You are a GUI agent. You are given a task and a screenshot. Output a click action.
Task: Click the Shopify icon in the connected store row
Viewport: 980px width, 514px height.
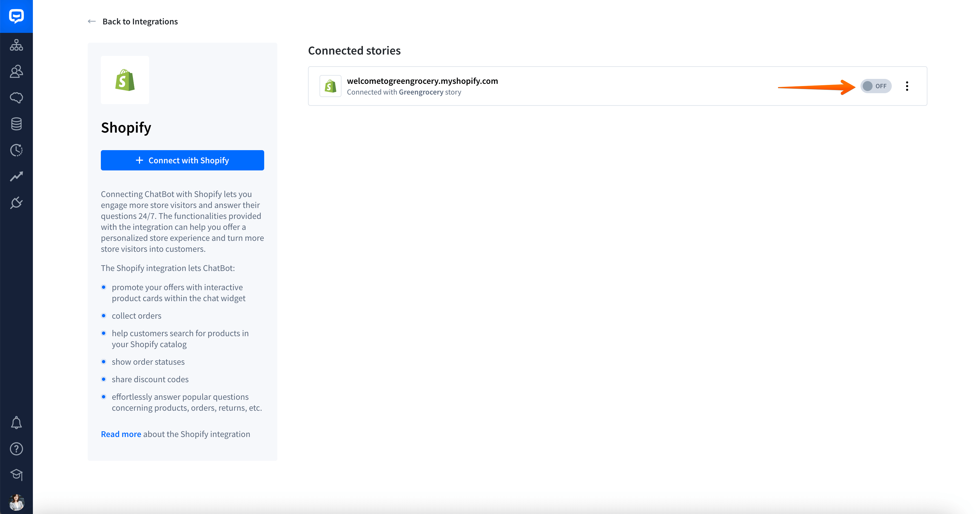pyautogui.click(x=330, y=86)
